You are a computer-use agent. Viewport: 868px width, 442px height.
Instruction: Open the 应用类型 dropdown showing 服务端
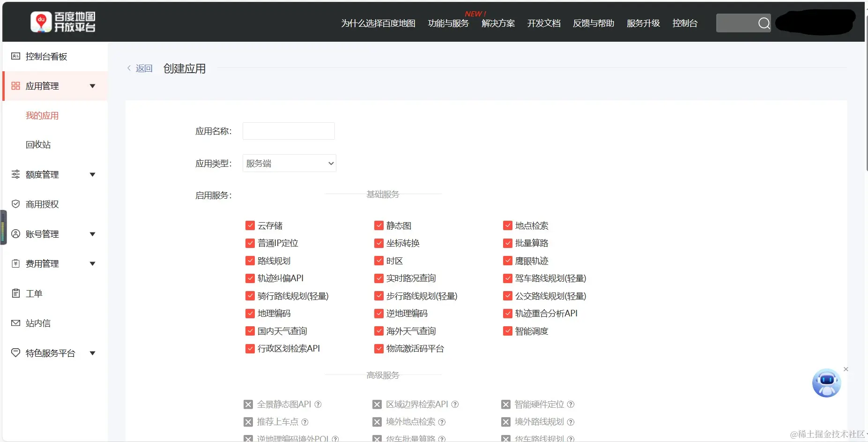(x=289, y=163)
